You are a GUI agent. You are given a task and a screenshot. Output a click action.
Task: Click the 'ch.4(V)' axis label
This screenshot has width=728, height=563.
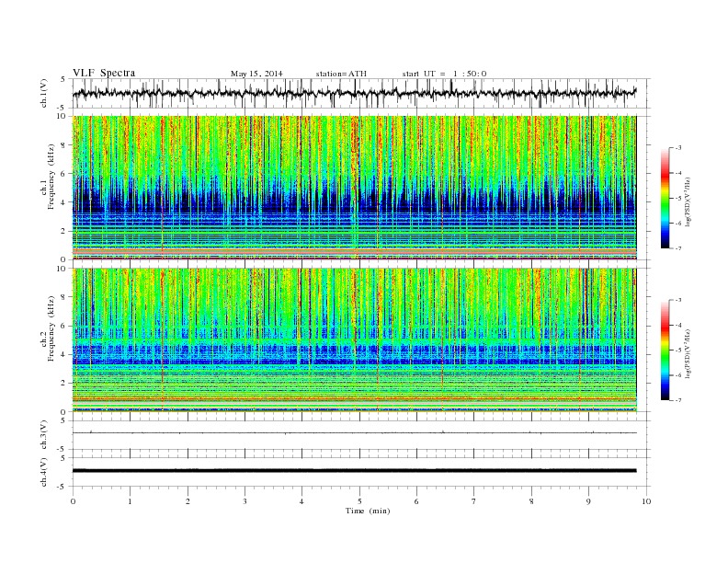coord(44,472)
